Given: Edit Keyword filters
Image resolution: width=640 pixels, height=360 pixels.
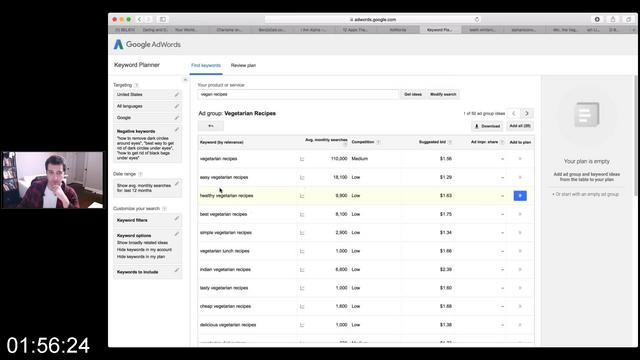Looking at the screenshot, I should pyautogui.click(x=177, y=218).
